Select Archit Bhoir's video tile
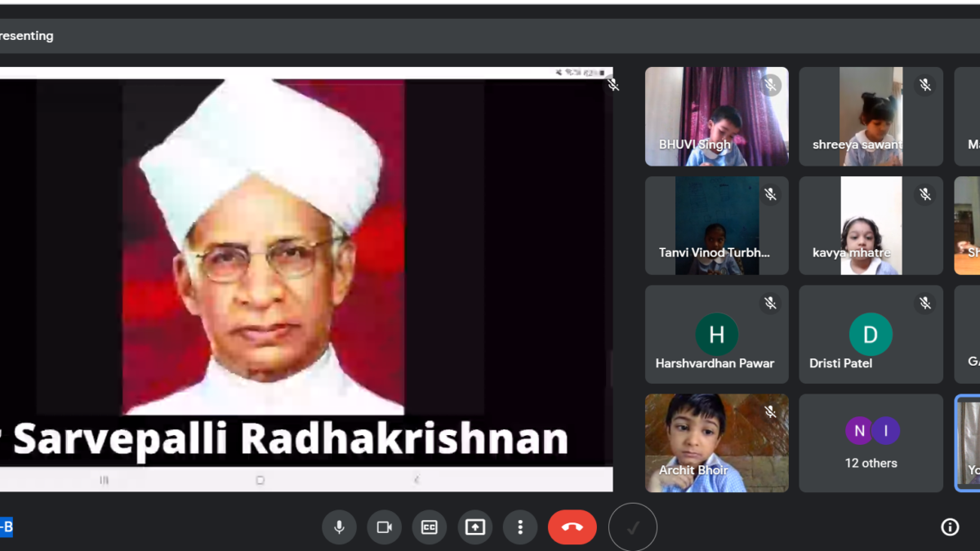 [716, 443]
